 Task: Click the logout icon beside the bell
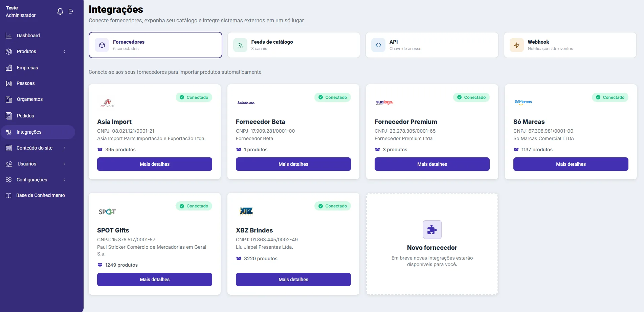(71, 11)
